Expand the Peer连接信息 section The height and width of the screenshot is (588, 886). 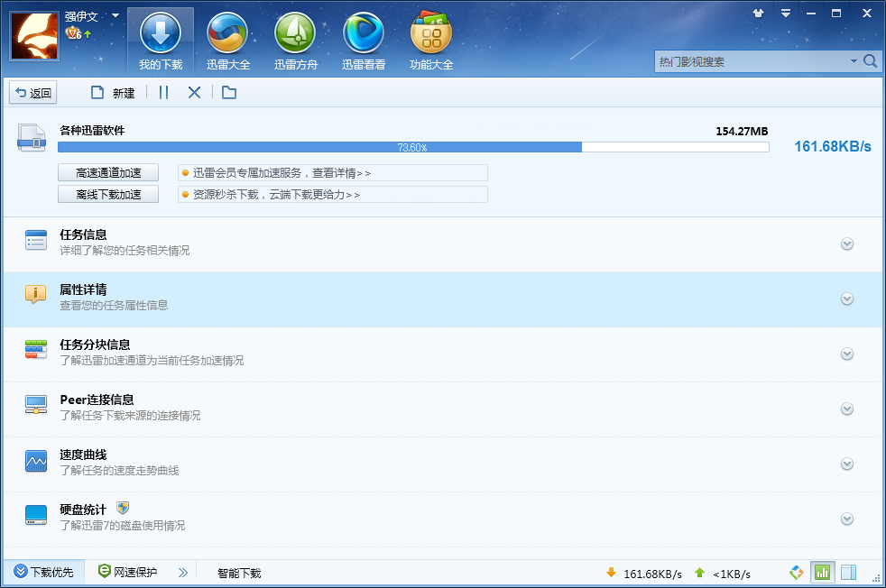pos(846,409)
